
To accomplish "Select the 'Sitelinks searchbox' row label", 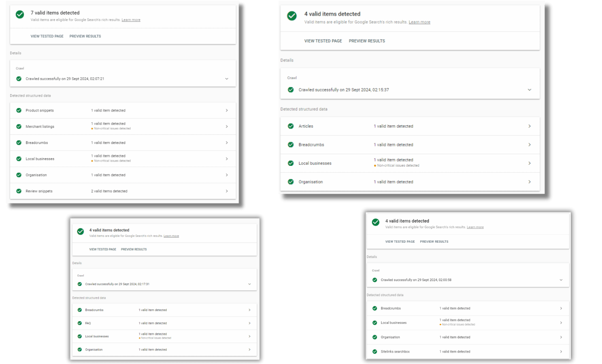I will point(395,351).
